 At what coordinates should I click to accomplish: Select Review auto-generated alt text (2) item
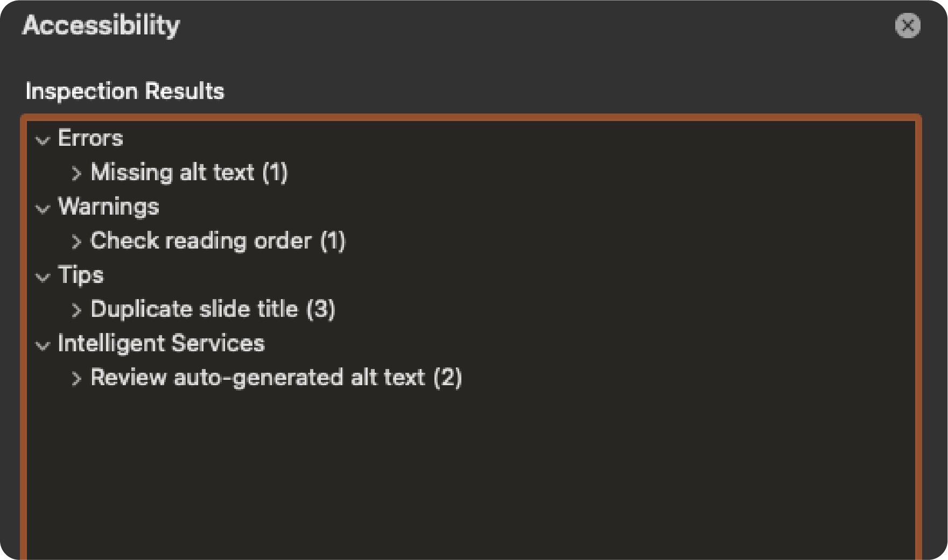276,378
